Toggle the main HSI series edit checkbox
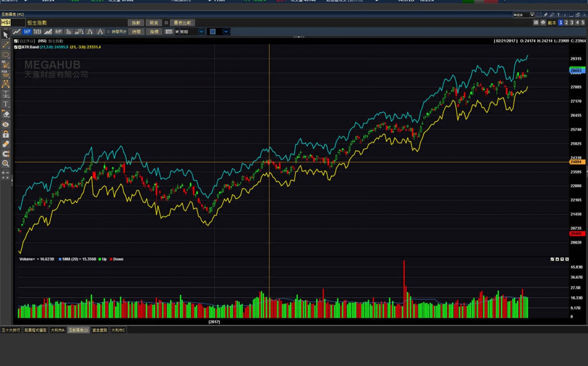 pyautogui.click(x=16, y=41)
